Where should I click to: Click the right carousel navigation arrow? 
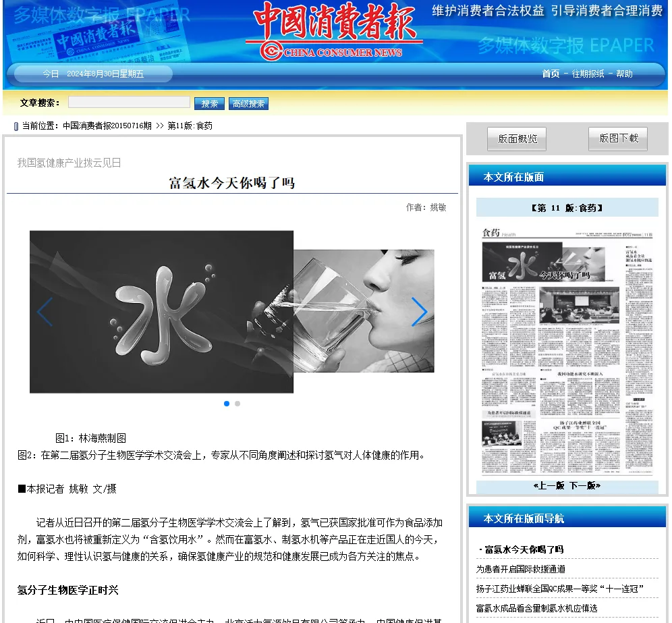pos(420,312)
